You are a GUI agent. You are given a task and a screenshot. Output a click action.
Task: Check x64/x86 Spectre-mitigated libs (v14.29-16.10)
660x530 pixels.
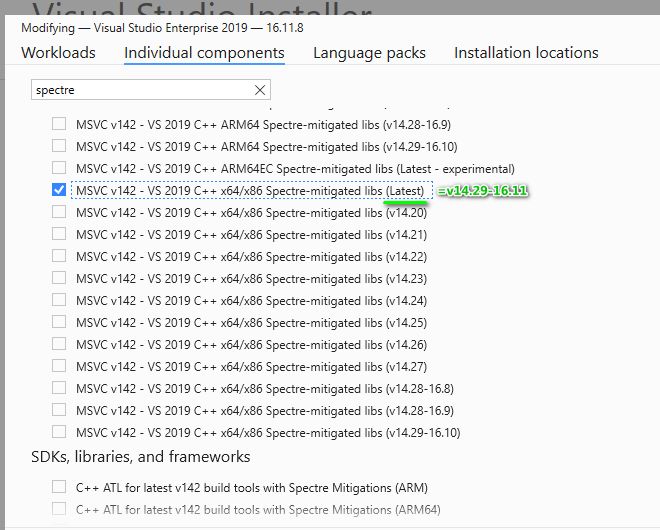pos(59,431)
